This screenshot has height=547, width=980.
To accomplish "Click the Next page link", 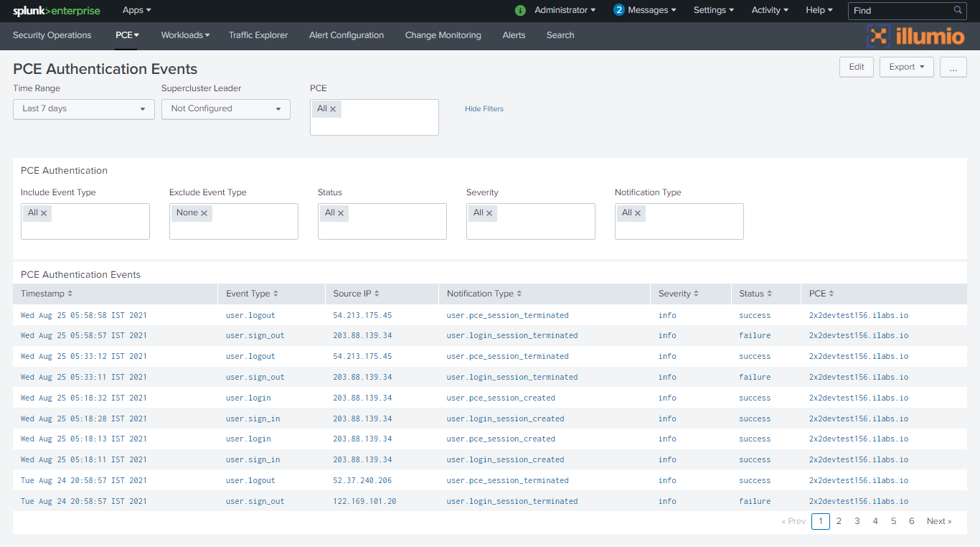I will tap(939, 521).
